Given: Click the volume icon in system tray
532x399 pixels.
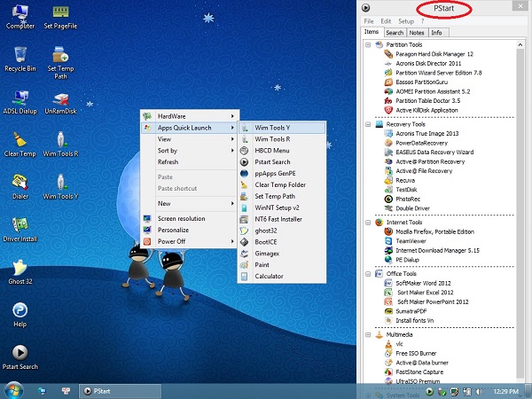Looking at the screenshot, I should (480, 392).
